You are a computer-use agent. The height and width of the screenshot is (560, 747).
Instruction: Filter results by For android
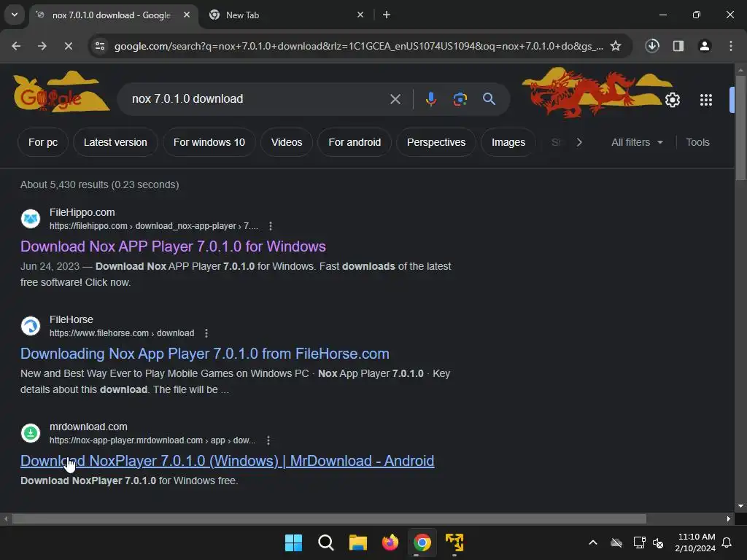355,142
